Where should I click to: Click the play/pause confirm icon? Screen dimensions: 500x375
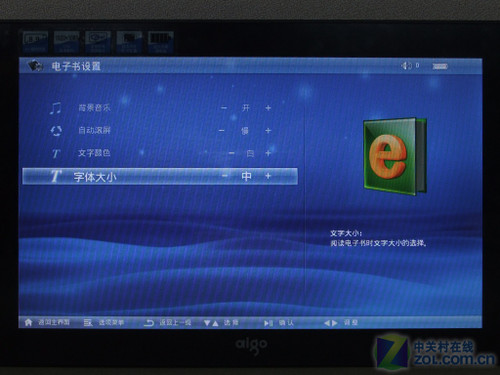click(268, 323)
